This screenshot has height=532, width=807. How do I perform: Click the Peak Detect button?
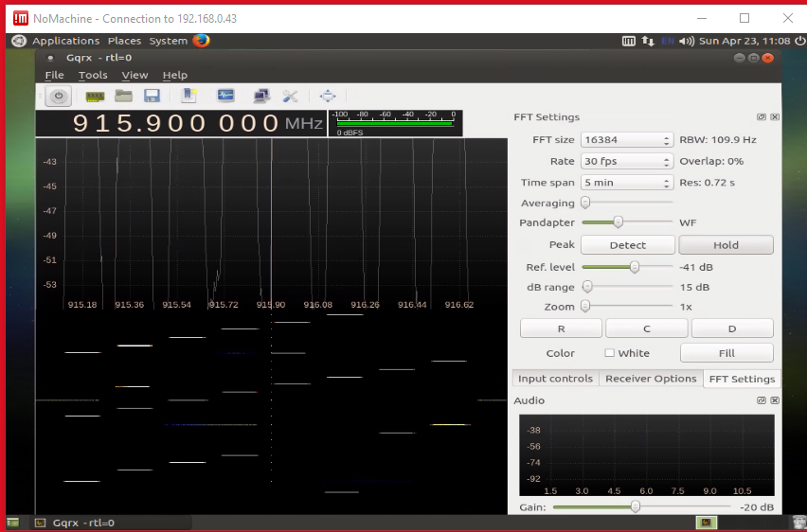[627, 245]
